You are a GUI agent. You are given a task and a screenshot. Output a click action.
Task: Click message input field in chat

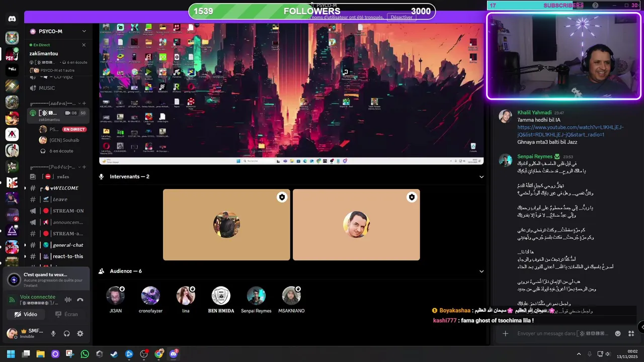(563, 333)
